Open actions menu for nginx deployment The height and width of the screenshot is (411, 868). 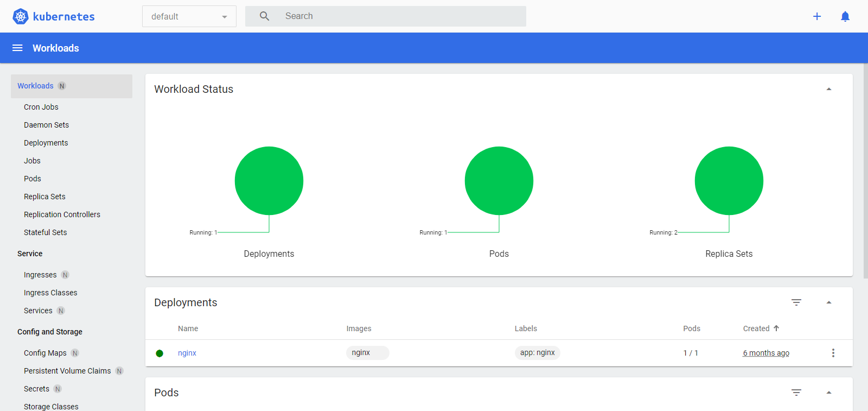tap(833, 353)
